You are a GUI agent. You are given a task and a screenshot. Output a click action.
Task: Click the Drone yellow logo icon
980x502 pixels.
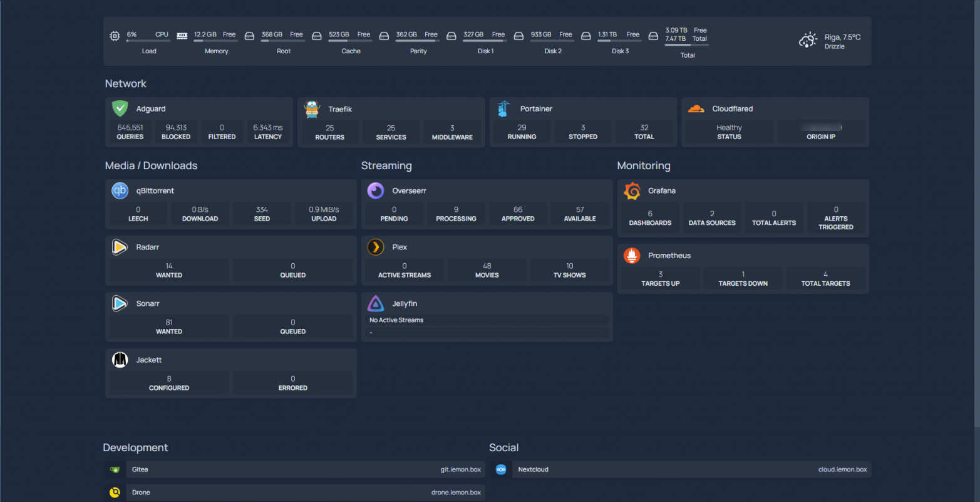click(x=115, y=493)
